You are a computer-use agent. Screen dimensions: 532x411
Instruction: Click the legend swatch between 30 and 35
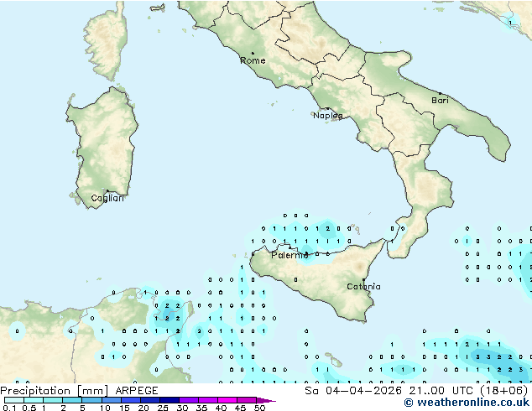tap(189, 400)
